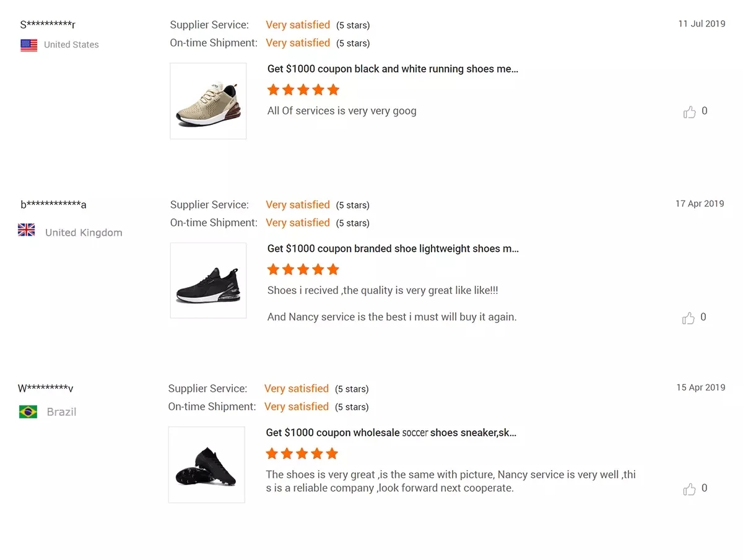Open the branded shoe lightweight shoes listing
The height and width of the screenshot is (560, 743).
[x=393, y=249]
